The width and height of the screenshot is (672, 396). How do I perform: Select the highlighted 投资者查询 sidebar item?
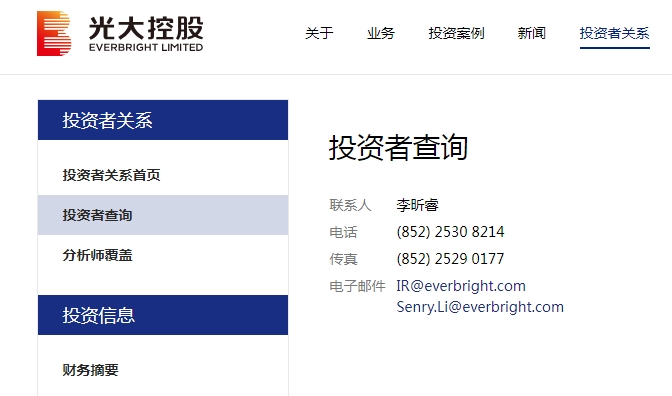[x=163, y=215]
